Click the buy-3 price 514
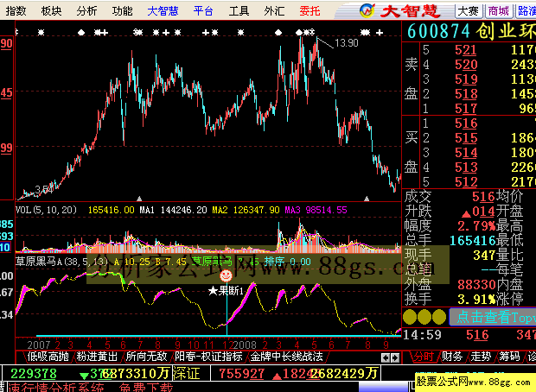 466,153
